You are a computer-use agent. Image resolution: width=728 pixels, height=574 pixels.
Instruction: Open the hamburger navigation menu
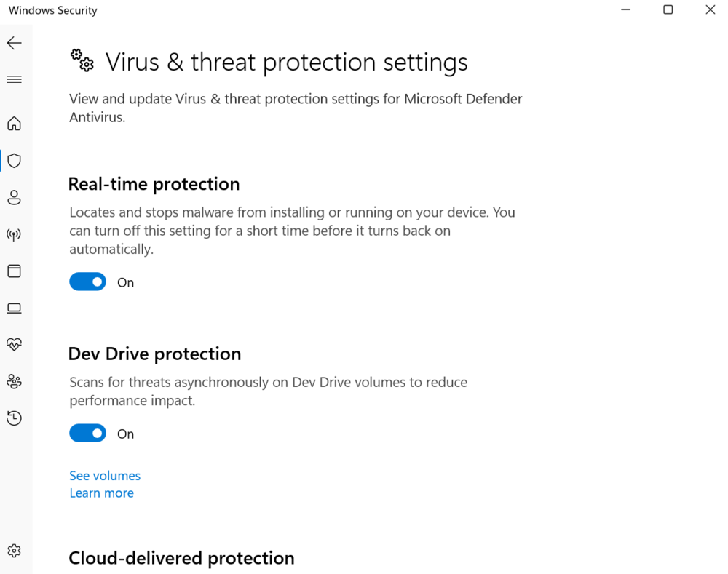click(x=15, y=80)
